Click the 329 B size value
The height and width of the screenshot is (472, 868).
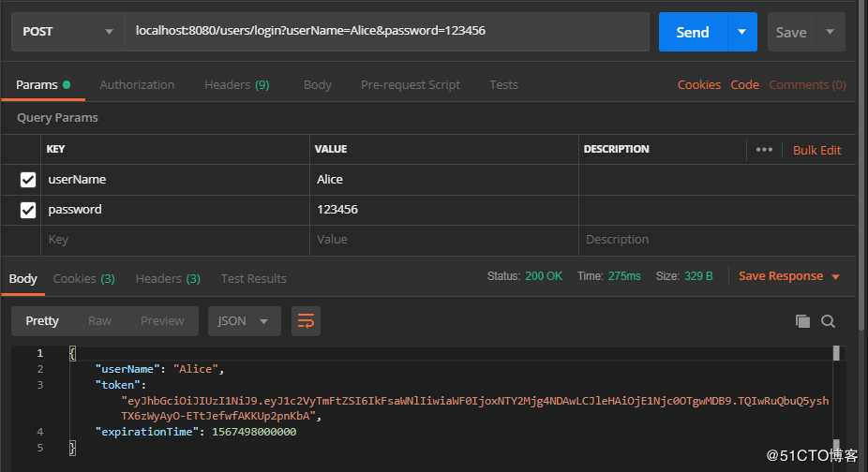tap(698, 276)
